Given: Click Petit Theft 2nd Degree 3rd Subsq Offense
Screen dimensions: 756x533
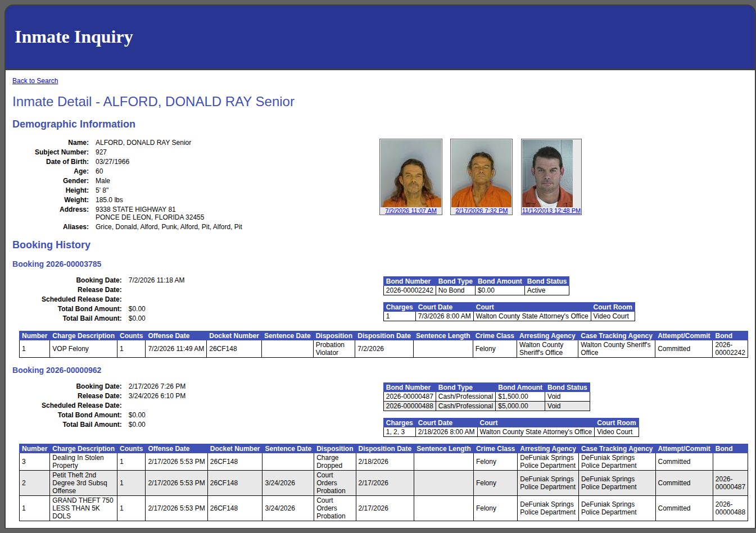Looking at the screenshot, I should click(83, 483).
